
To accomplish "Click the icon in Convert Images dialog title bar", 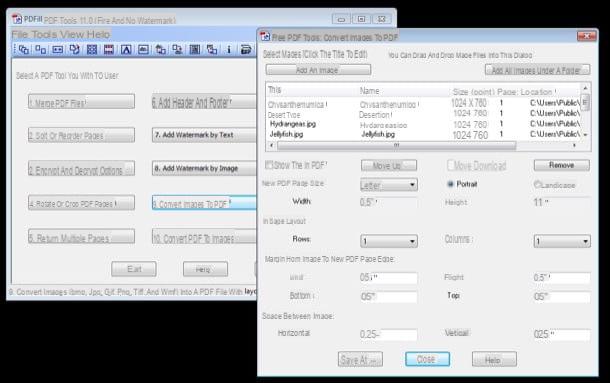I will (x=265, y=37).
